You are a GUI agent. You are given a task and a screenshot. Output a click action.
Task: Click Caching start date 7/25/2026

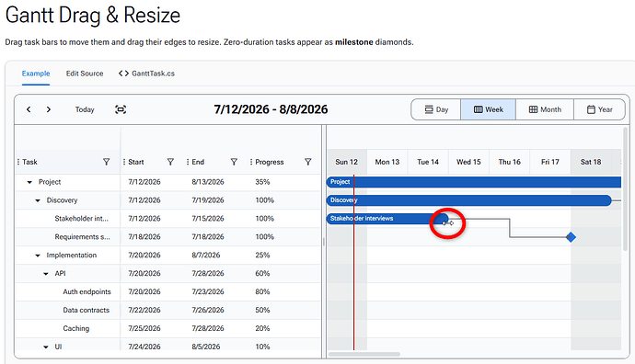point(144,328)
